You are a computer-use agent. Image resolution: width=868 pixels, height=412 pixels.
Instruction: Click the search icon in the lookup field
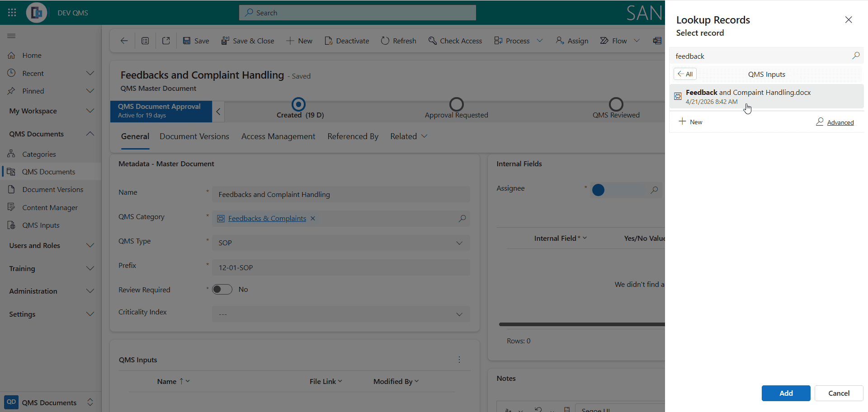tap(855, 56)
